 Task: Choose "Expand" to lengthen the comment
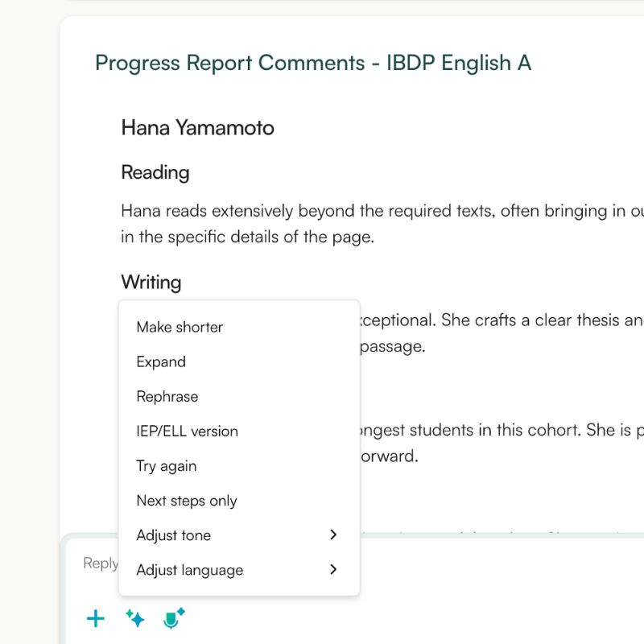[x=161, y=361]
